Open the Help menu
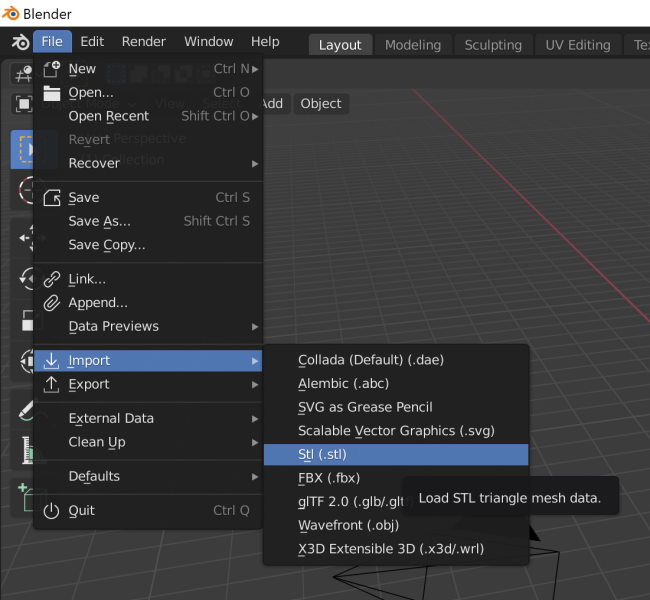 [265, 41]
